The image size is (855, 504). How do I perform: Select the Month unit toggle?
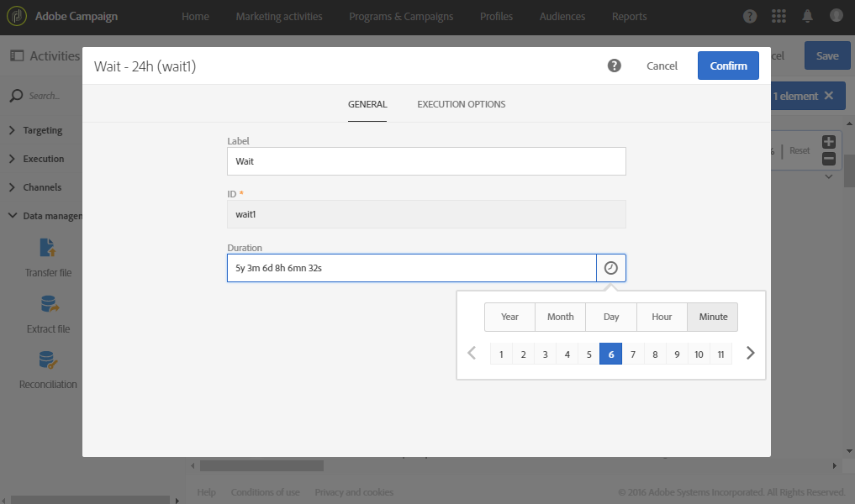561,317
